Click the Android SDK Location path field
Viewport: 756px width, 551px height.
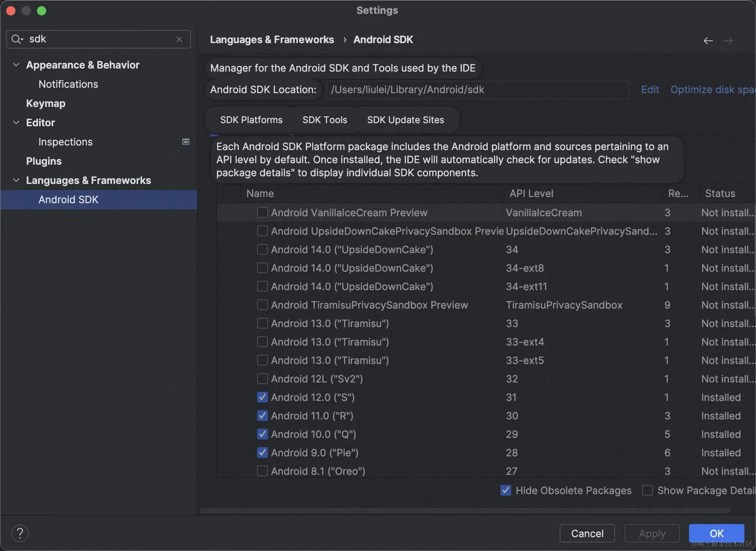click(477, 90)
